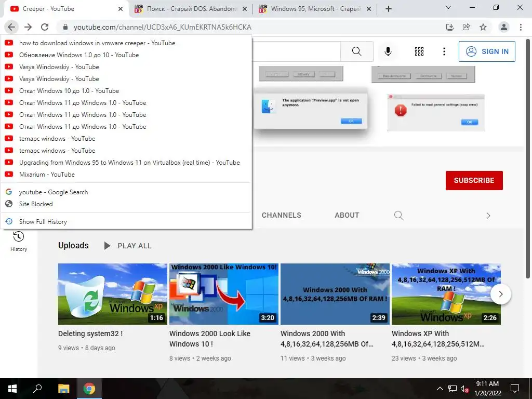
Task: Open a new browser tab
Action: [389, 9]
